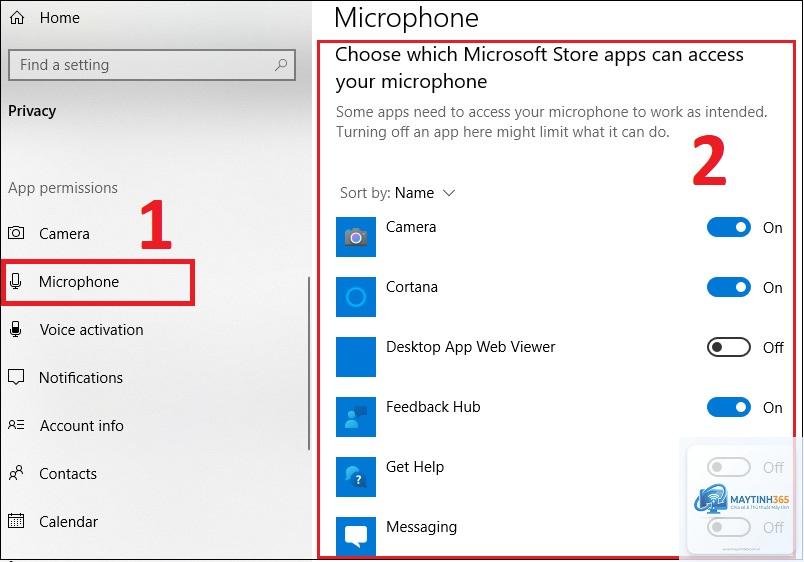Click the Feedback Hub app icon
Image resolution: width=804 pixels, height=562 pixels.
[x=356, y=417]
